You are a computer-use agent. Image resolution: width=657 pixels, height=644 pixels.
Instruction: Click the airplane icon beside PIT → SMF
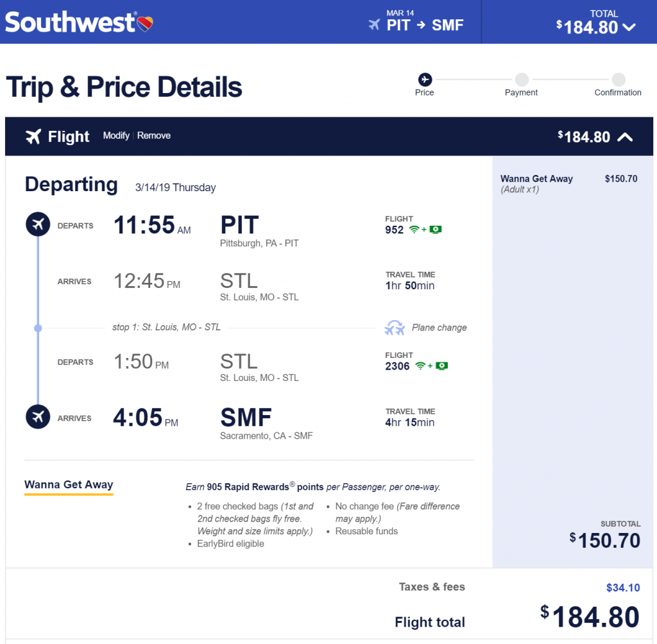click(x=374, y=25)
